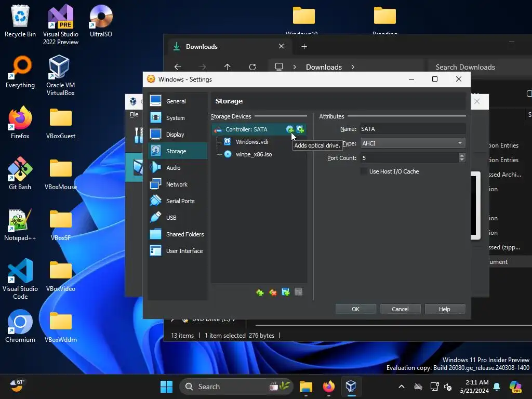532x399 pixels.
Task: Click the Up arrow in File Explorer
Action: [228, 67]
